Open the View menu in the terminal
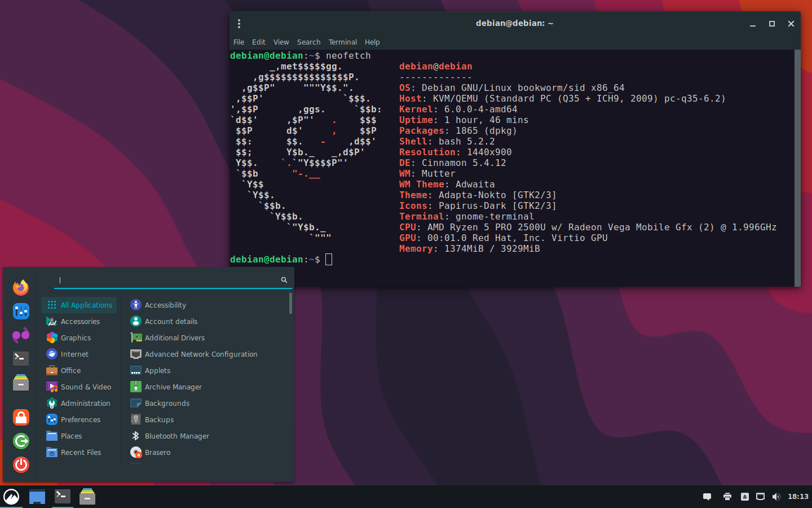This screenshot has height=508, width=812. (x=281, y=42)
